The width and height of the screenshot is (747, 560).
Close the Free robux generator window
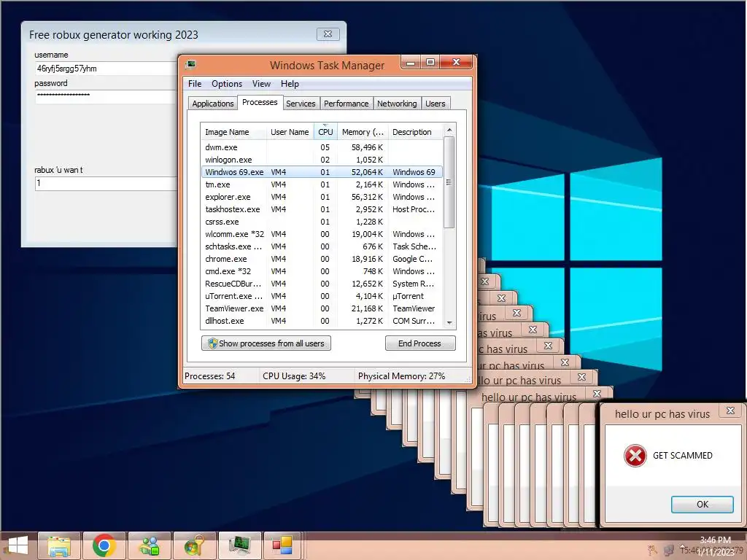point(328,34)
